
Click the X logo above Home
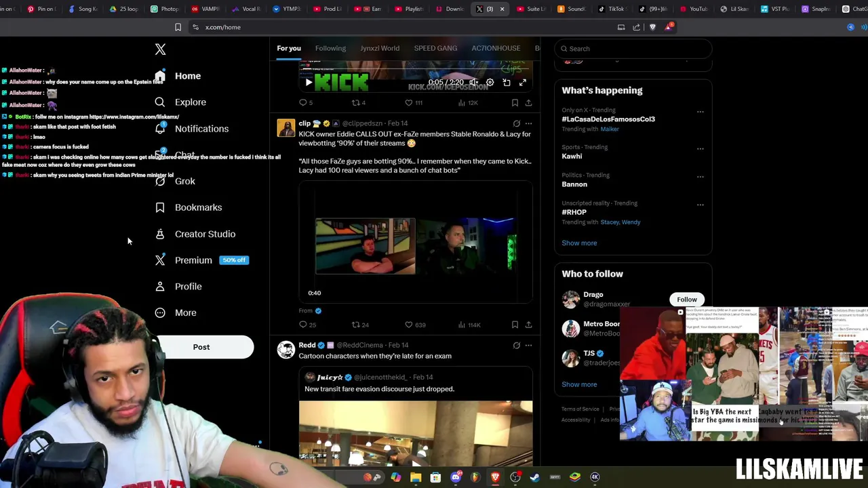point(160,49)
